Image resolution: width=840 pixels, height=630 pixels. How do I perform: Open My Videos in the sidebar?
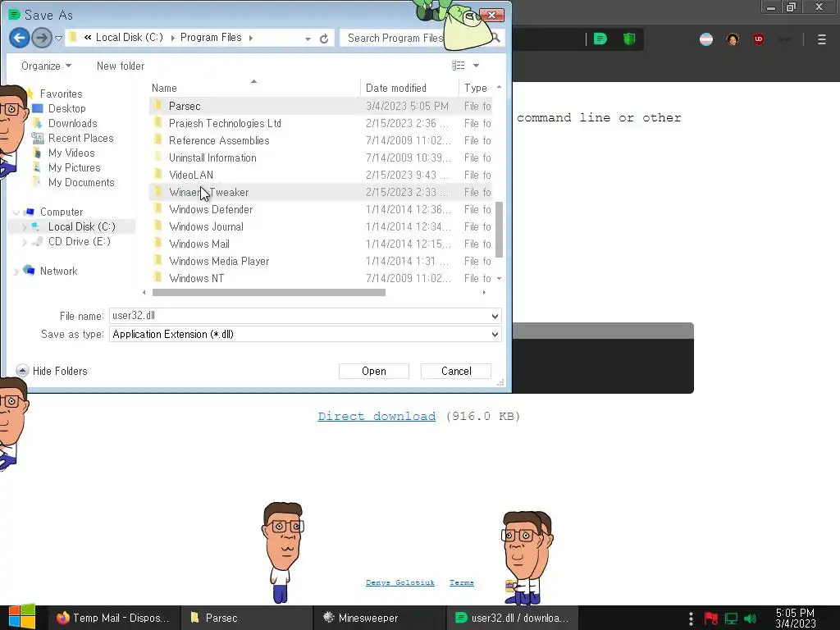coord(71,153)
